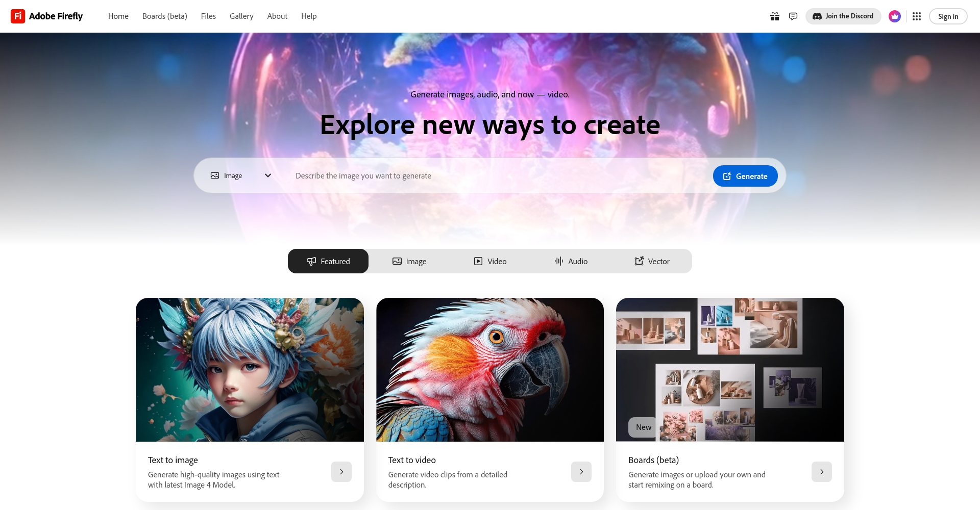Open Files in the navigation bar
The image size is (980, 510).
(208, 16)
